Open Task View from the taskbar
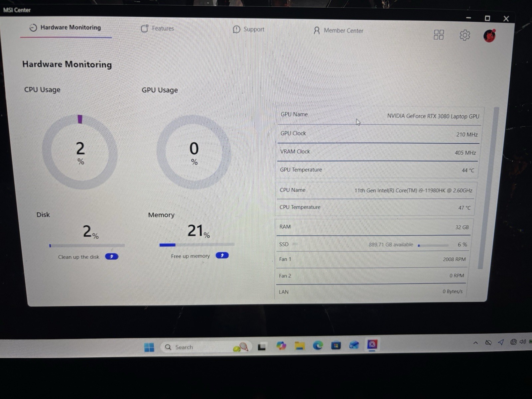The height and width of the screenshot is (399, 532). (x=262, y=347)
